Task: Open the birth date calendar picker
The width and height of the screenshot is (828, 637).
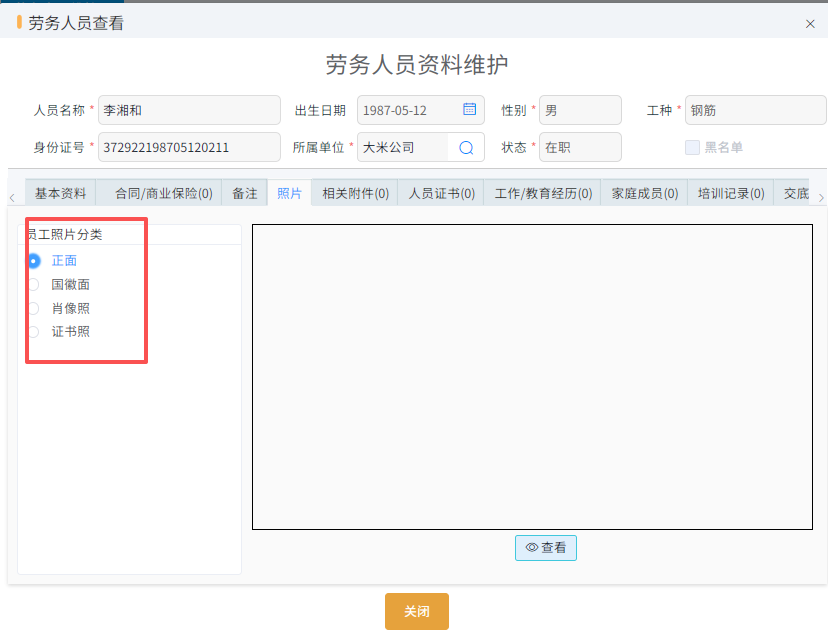Action: pos(469,109)
